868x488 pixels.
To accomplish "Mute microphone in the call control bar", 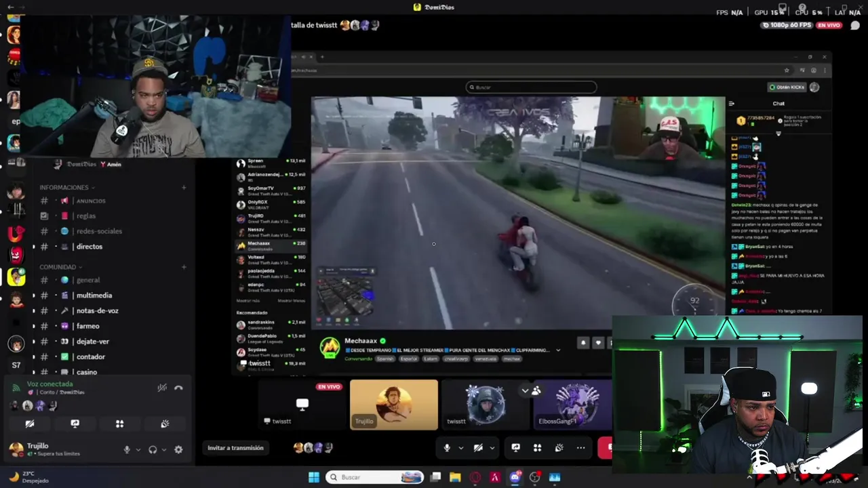I will [x=446, y=448].
